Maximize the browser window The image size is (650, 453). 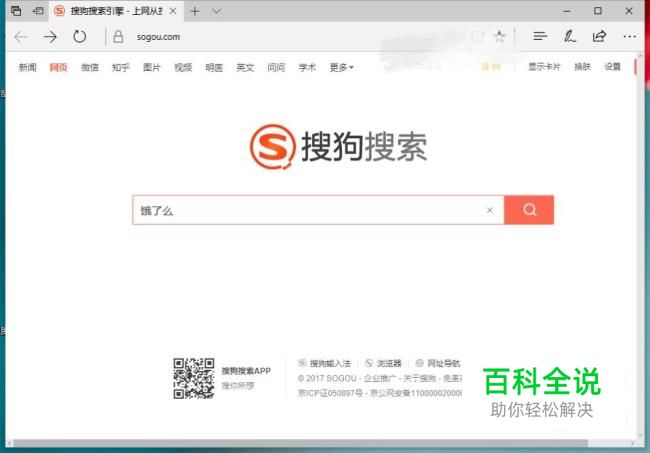pos(598,11)
